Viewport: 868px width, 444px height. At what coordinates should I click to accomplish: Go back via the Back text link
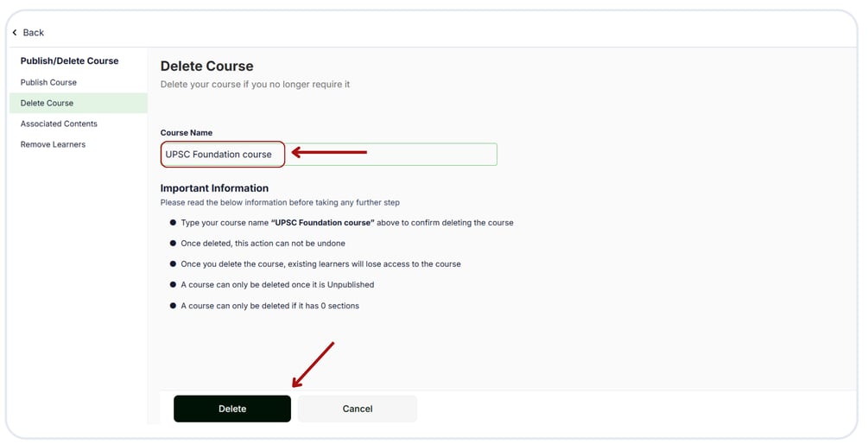[x=33, y=33]
